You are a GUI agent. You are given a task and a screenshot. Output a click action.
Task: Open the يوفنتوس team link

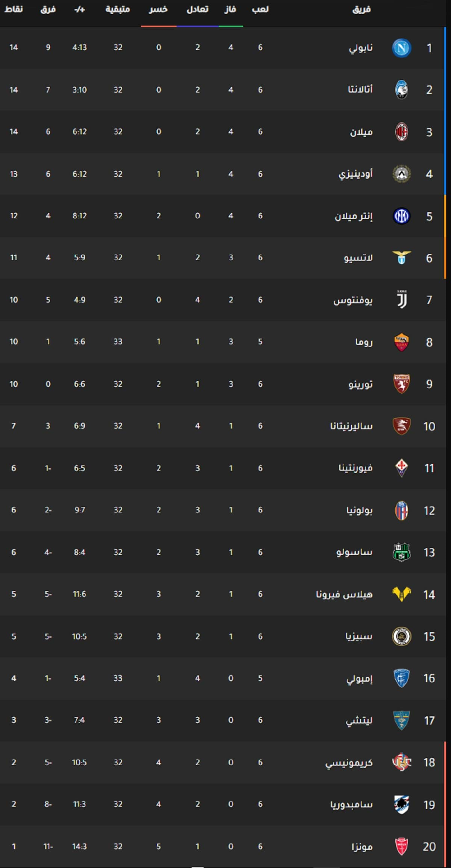coord(353,300)
